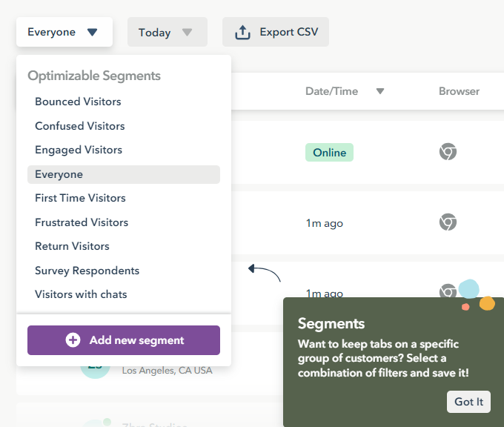Click the Chrome browser icon in Online row
Screen dimensions: 504x427
[x=448, y=151]
